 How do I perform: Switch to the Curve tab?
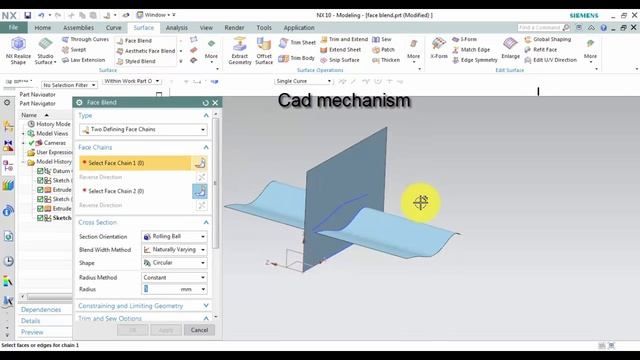pyautogui.click(x=113, y=28)
